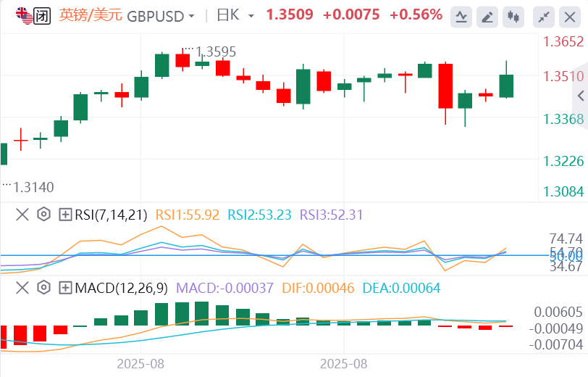The width and height of the screenshot is (588, 377).
Task: Open the indicator line chart tool
Action: tap(461, 17)
